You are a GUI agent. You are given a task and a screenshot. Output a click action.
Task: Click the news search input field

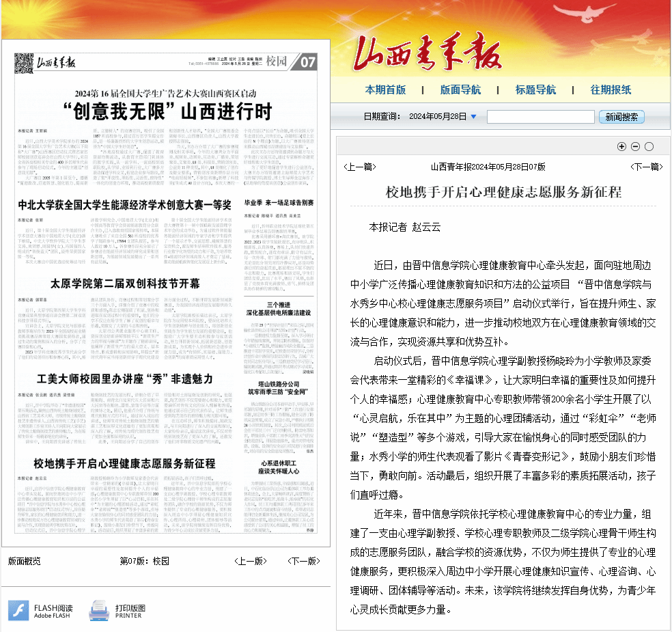[x=540, y=117]
